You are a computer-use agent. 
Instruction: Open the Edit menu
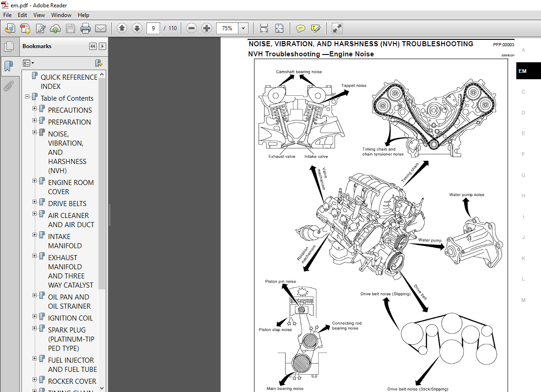(x=22, y=15)
